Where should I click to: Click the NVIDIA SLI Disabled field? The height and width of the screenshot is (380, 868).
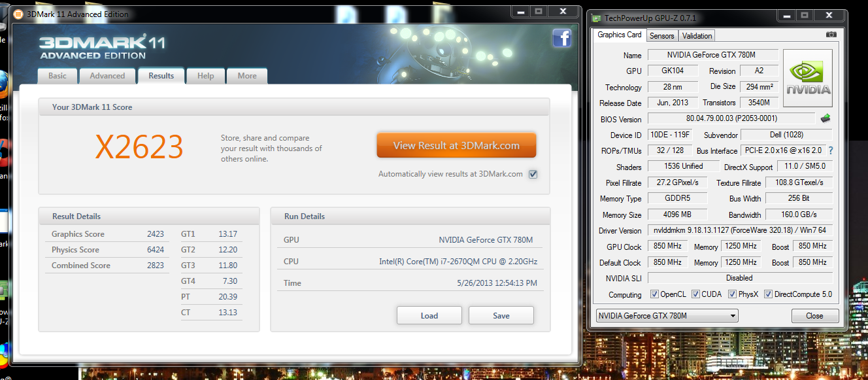tap(740, 278)
